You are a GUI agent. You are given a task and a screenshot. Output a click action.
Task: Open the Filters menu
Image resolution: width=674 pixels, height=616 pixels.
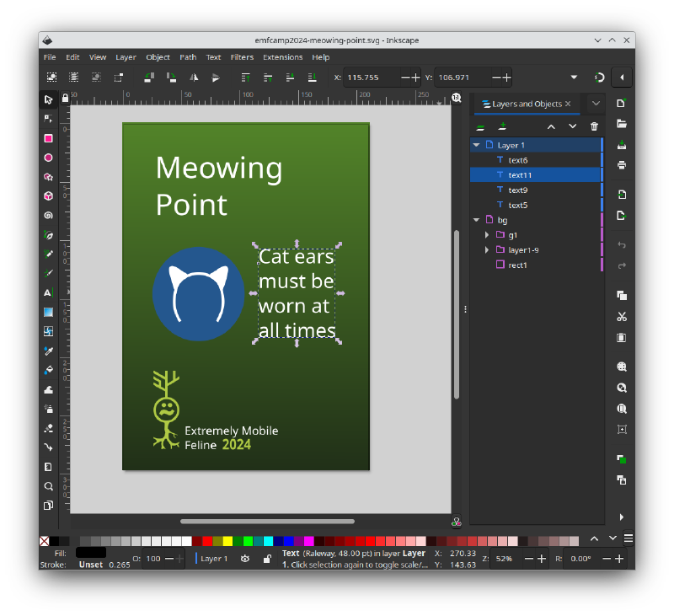[242, 57]
